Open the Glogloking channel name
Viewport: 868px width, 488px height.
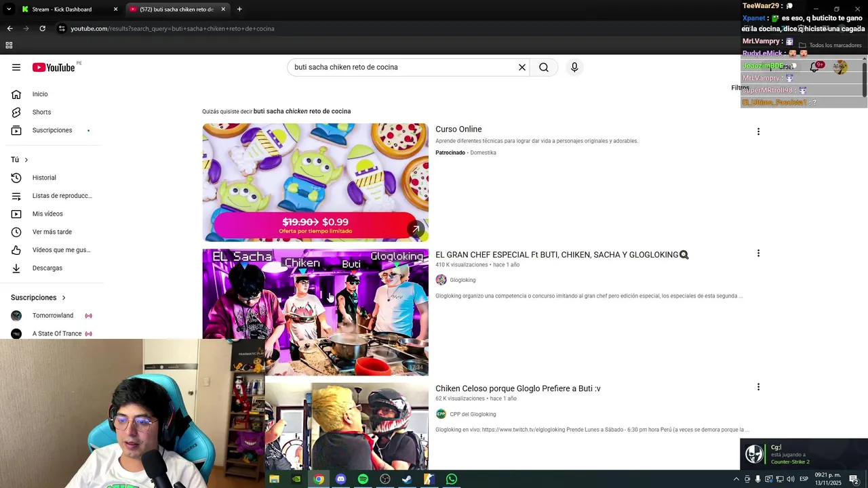tap(462, 280)
